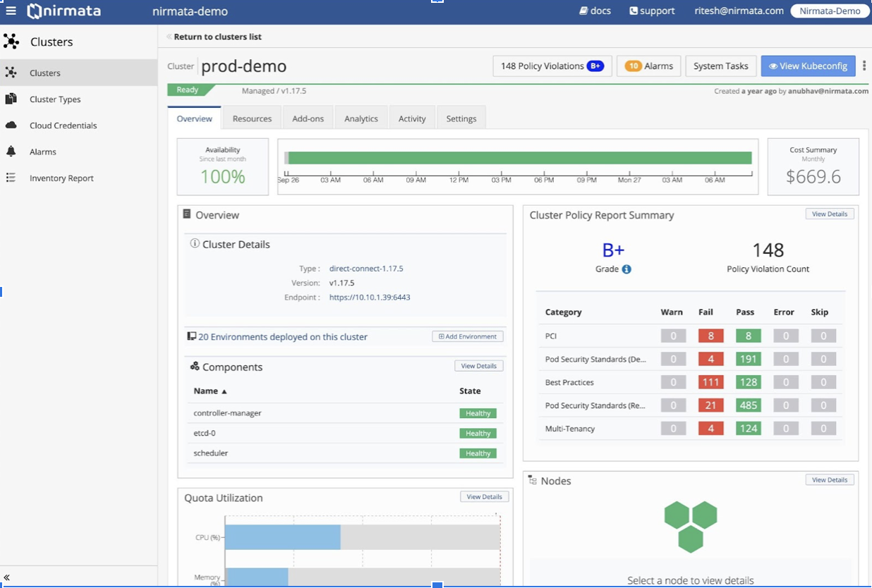The height and width of the screenshot is (588, 872).
Task: Click Best Practices Pass count 128
Action: 748,382
